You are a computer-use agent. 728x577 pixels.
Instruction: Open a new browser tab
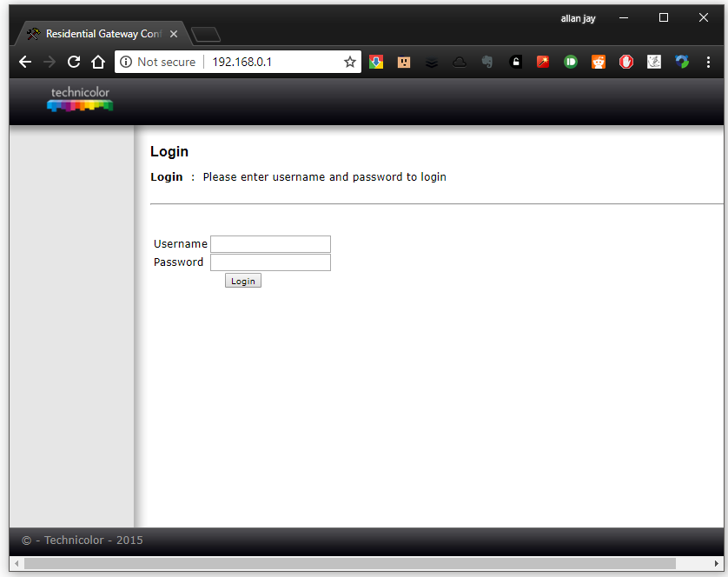click(206, 35)
